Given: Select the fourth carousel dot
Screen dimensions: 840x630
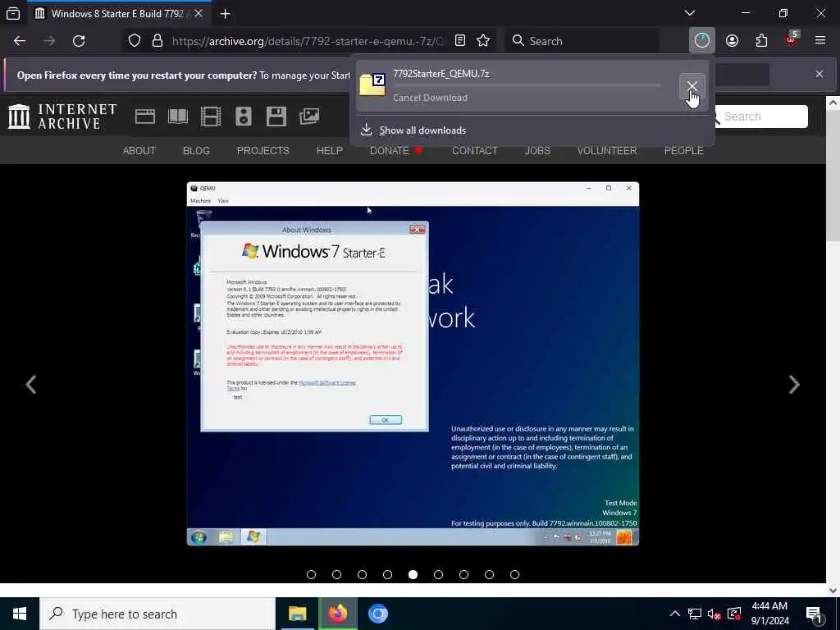Looking at the screenshot, I should click(387, 574).
